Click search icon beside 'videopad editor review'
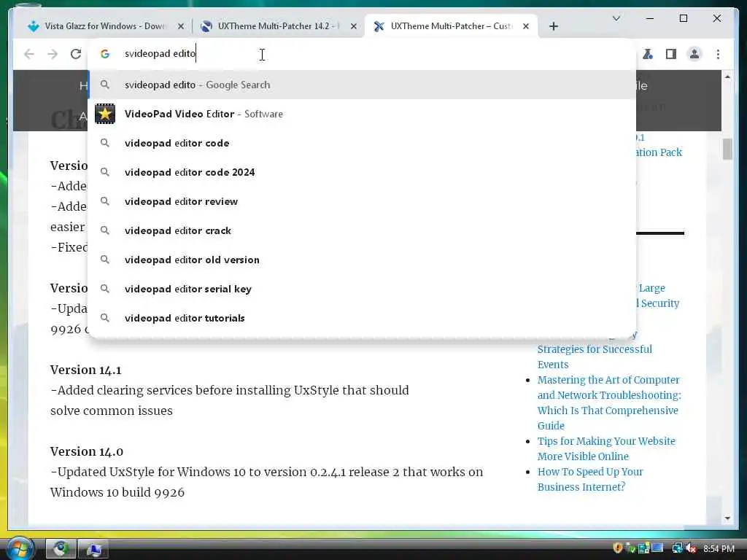The width and height of the screenshot is (747, 560). click(105, 201)
